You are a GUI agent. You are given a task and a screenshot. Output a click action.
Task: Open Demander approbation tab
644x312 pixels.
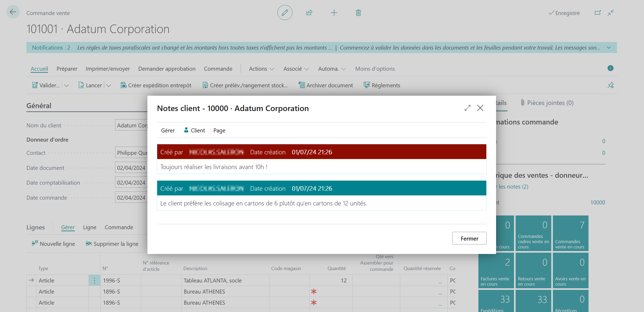coord(167,69)
